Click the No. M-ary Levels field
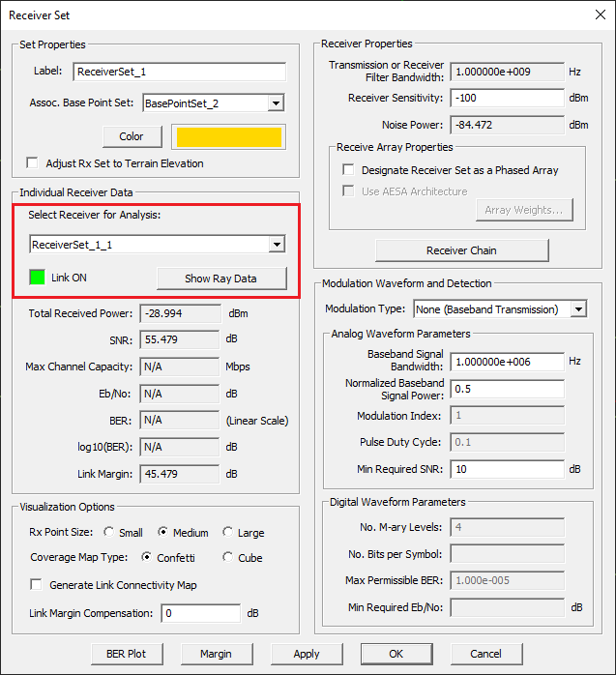This screenshot has width=616, height=675. 507,527
